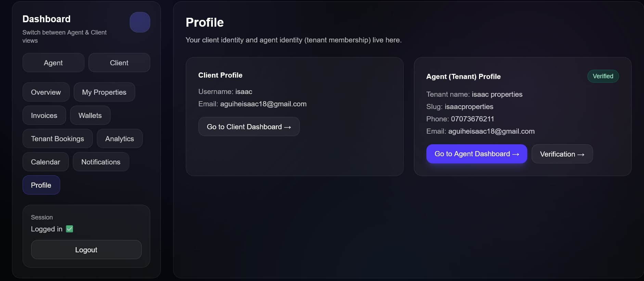This screenshot has width=644, height=281.
Task: Click the green checkmark next to Logged in
Action: tap(69, 229)
